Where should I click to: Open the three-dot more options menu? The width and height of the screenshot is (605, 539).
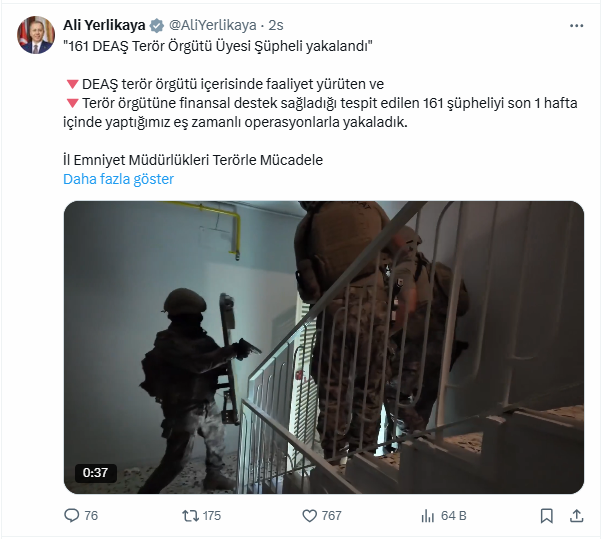click(x=576, y=26)
